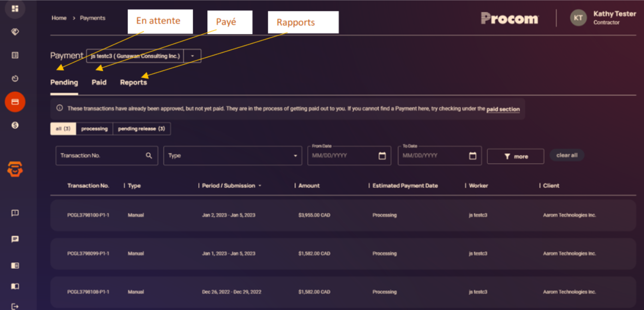Switch to the Paid tab

pos(99,83)
